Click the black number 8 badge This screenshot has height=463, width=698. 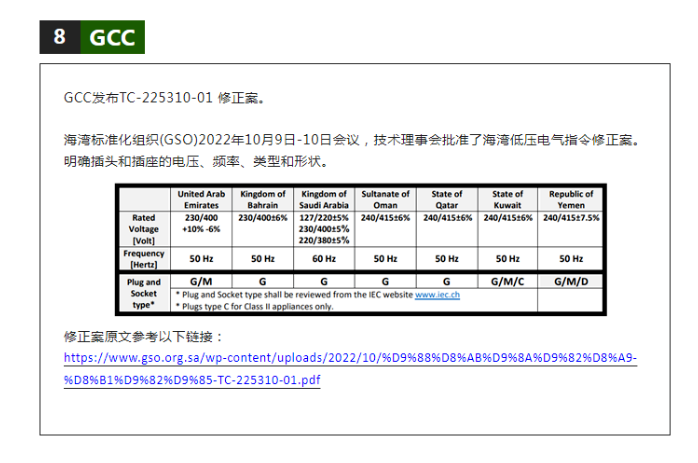pyautogui.click(x=59, y=37)
